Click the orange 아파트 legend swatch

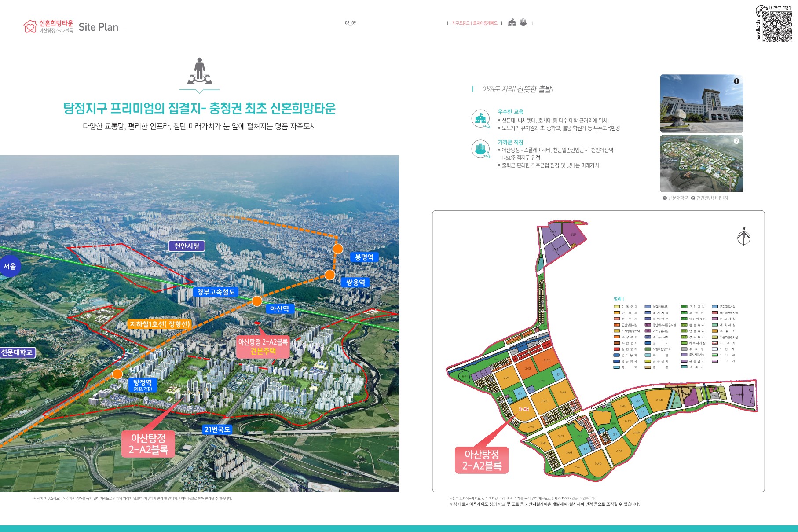pos(616,313)
